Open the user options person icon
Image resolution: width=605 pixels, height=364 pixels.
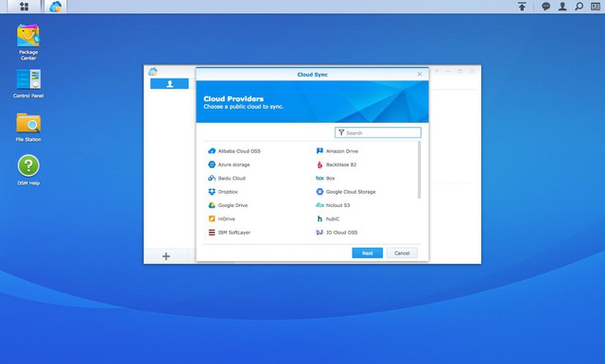[x=563, y=6]
